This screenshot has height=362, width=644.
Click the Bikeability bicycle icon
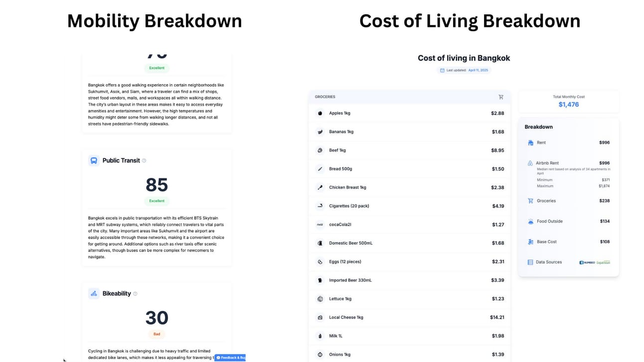click(x=94, y=294)
